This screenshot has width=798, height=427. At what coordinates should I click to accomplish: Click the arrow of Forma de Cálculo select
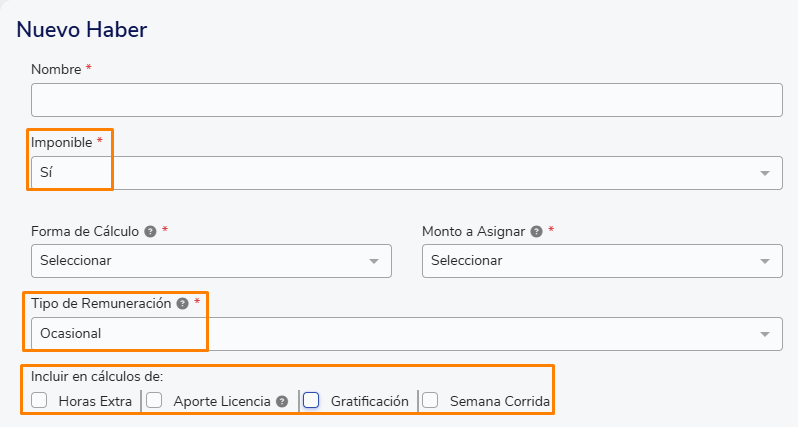(x=374, y=262)
